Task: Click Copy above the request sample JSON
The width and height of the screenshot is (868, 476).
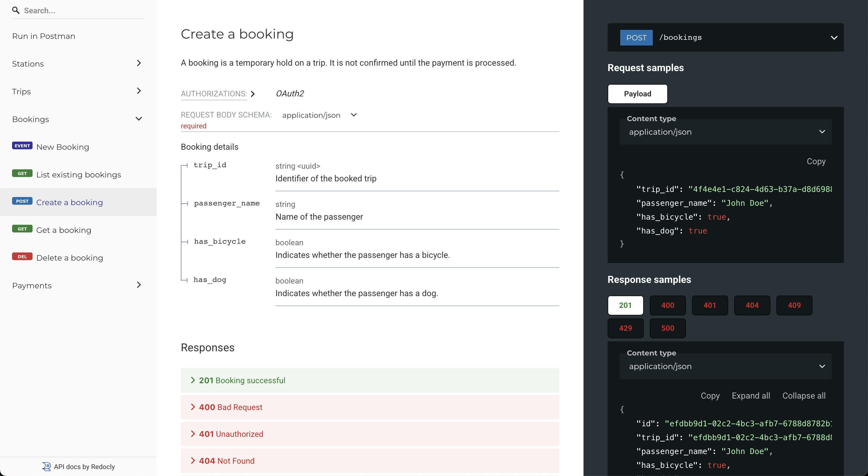Action: coord(816,161)
